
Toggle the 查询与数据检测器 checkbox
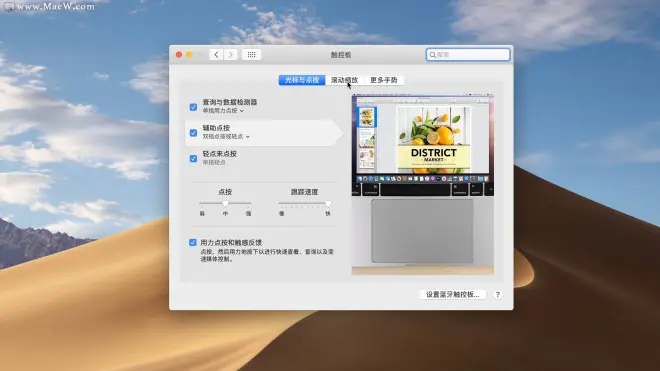[x=193, y=107]
